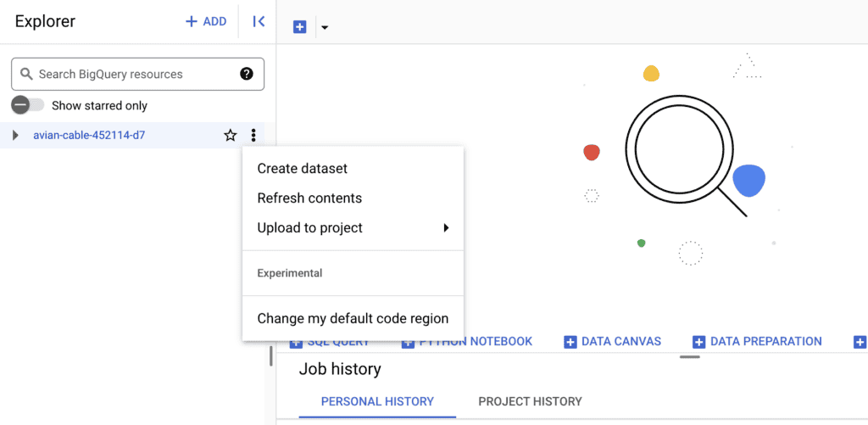Image resolution: width=868 pixels, height=425 pixels.
Task: Toggle the Show starred only switch
Action: pyautogui.click(x=28, y=105)
